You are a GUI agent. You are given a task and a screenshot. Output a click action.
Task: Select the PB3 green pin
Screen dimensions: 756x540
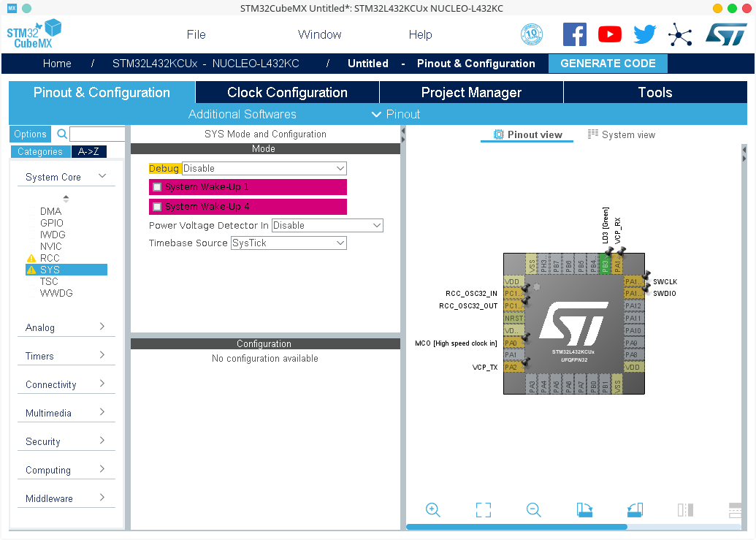tap(605, 264)
